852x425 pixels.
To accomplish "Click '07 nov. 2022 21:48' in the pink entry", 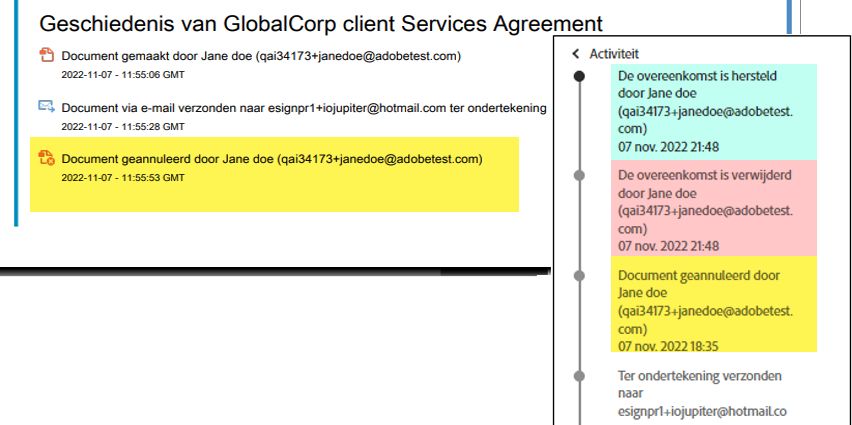I will click(668, 246).
